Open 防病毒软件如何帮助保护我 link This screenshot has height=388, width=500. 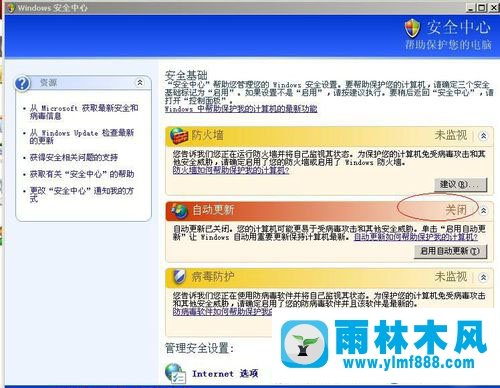point(222,312)
